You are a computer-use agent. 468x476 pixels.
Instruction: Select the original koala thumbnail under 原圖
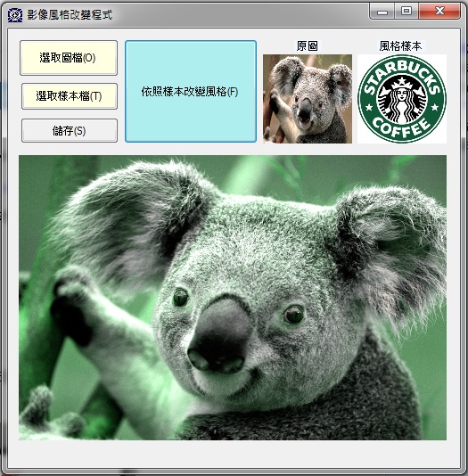308,99
